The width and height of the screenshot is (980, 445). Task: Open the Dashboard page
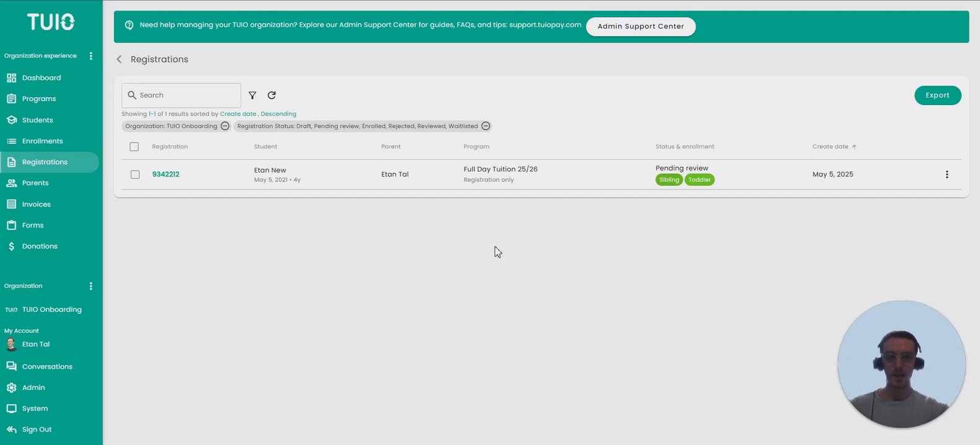41,78
